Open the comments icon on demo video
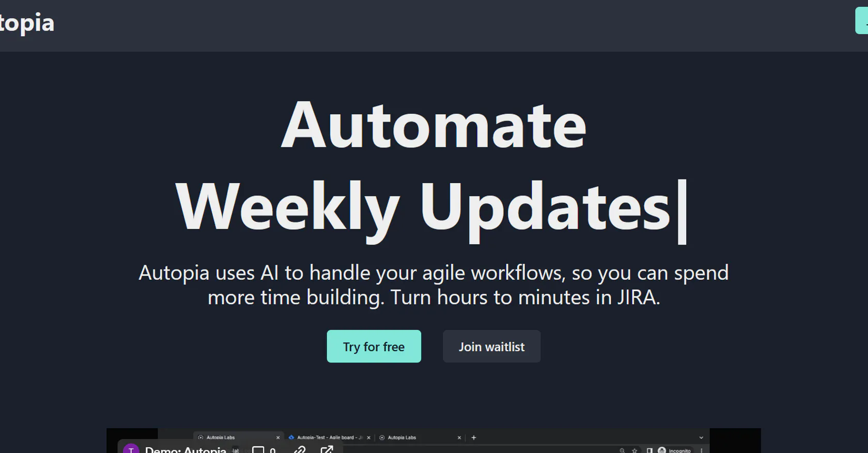868x453 pixels. (258, 450)
